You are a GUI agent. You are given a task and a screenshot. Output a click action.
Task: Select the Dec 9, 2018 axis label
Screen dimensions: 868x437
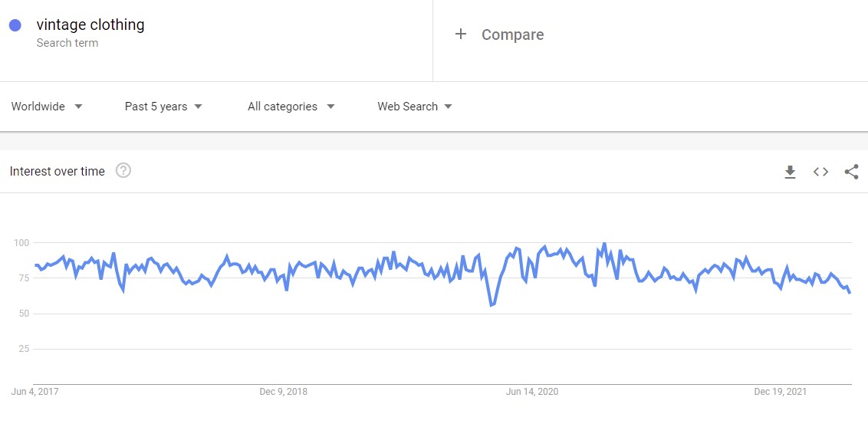[284, 392]
